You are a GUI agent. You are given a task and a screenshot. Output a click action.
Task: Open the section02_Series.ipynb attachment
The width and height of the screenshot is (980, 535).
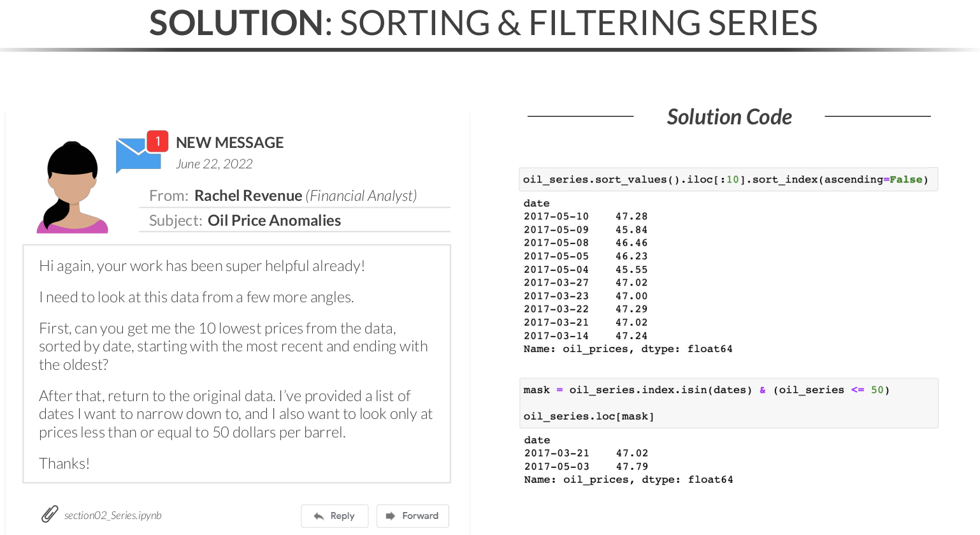(113, 515)
